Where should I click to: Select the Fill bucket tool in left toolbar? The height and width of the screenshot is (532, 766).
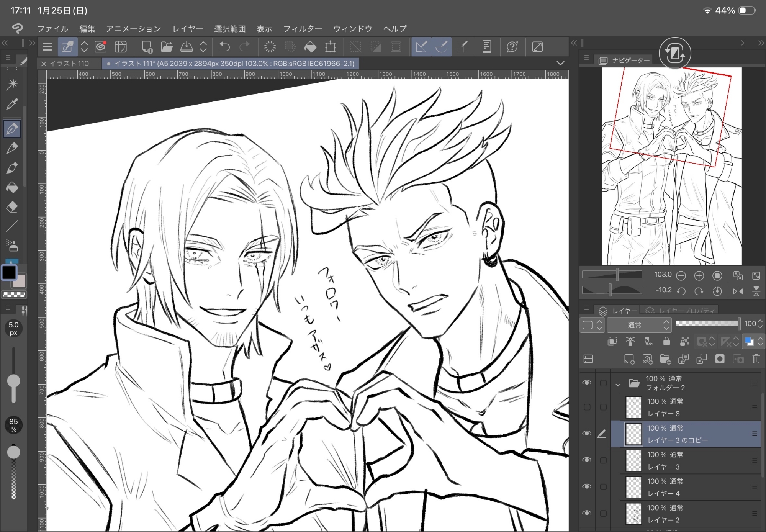tap(12, 187)
